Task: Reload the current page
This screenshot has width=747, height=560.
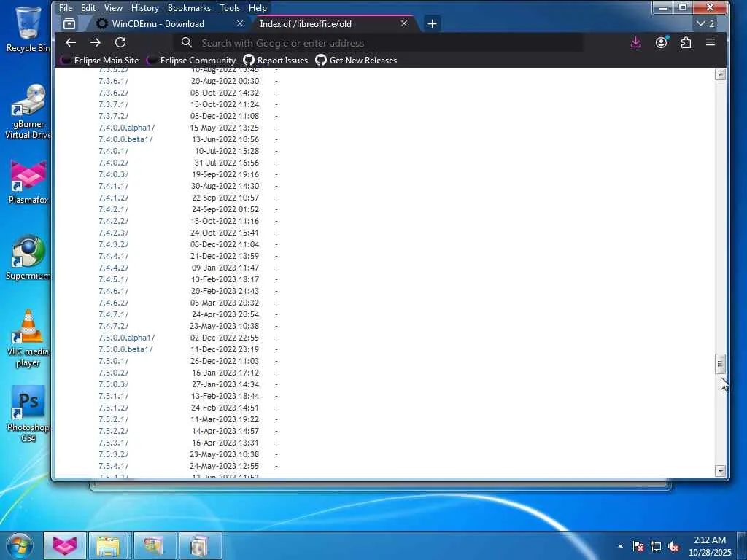Action: pos(120,43)
